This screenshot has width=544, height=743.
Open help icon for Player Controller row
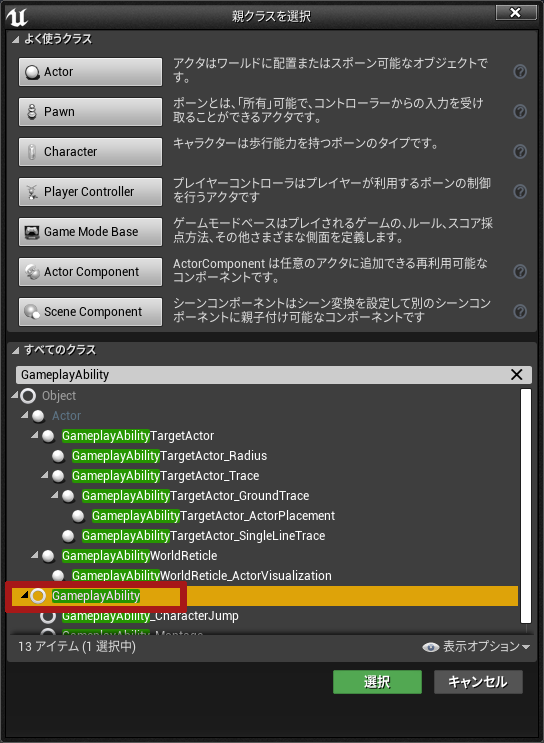pos(520,191)
